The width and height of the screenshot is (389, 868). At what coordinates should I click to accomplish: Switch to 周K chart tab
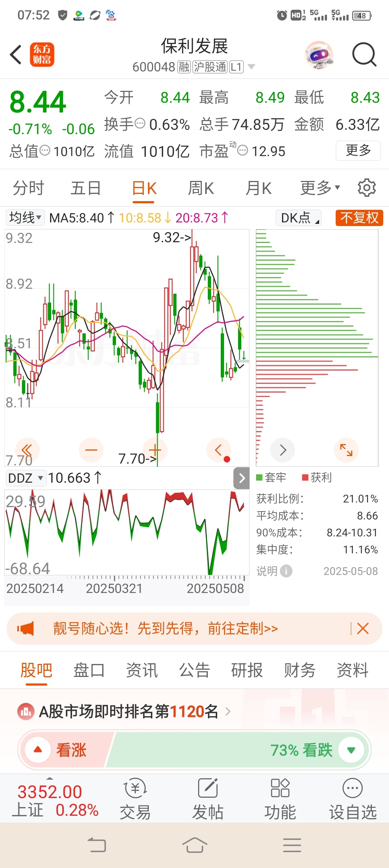click(201, 188)
